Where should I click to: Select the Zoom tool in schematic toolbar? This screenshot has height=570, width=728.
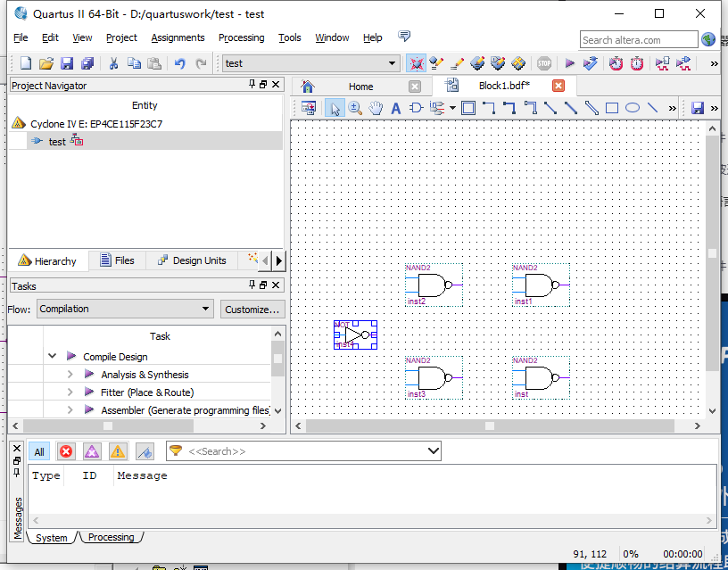tap(355, 108)
